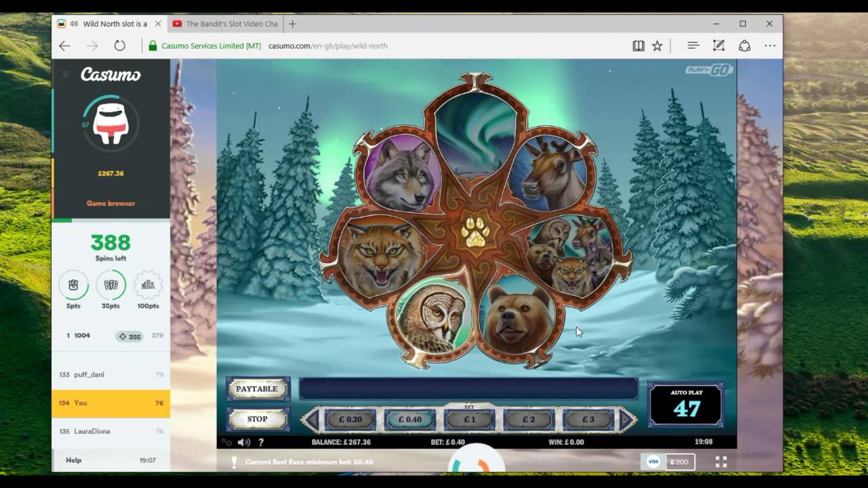868x488 pixels.
Task: Click the '388' spins left counter
Action: [111, 243]
